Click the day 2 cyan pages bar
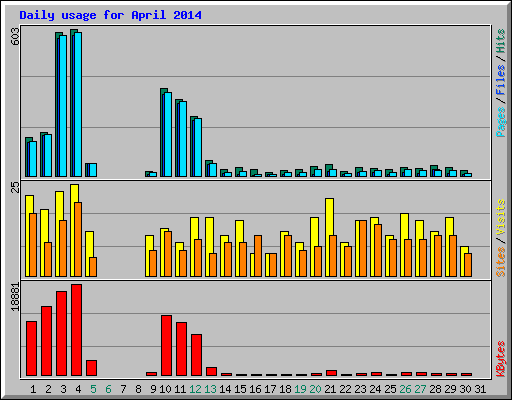 [48, 155]
